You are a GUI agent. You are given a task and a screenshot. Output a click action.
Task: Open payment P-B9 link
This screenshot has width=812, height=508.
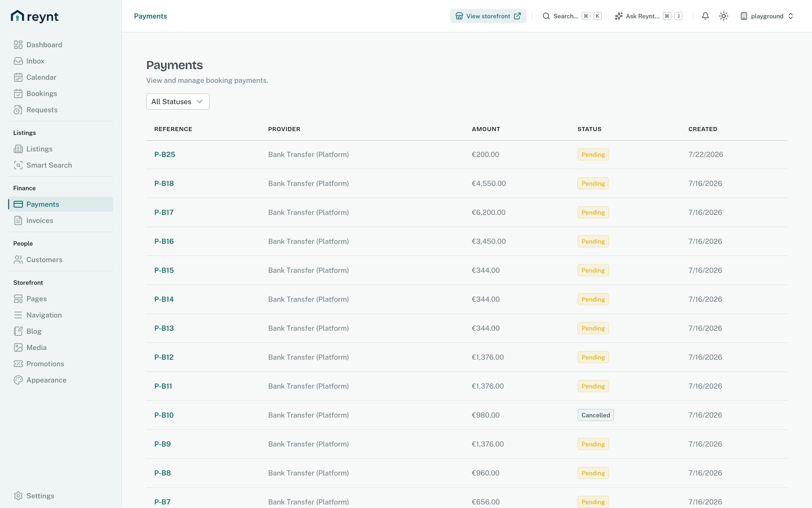pos(162,444)
